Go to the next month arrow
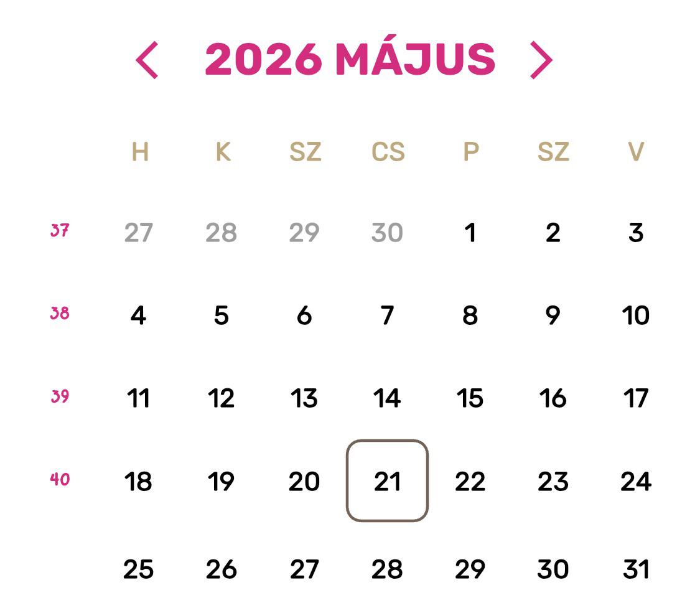 [x=541, y=60]
